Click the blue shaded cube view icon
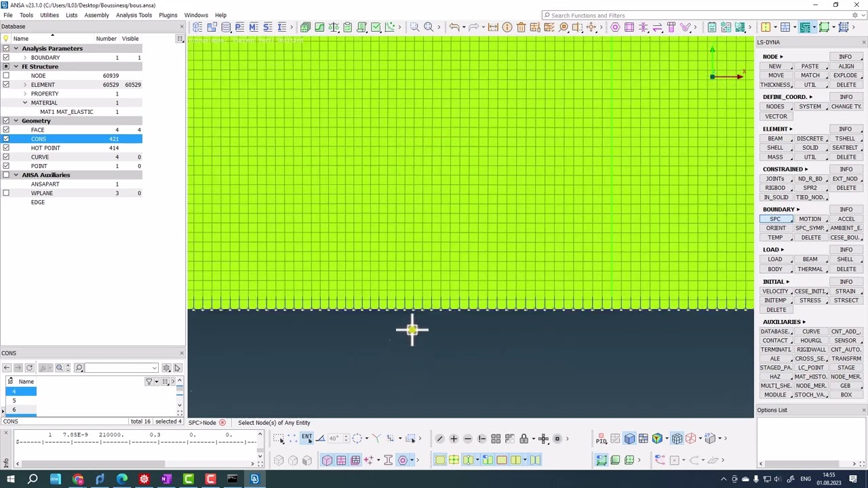This screenshot has height=488, width=868. coord(629,439)
